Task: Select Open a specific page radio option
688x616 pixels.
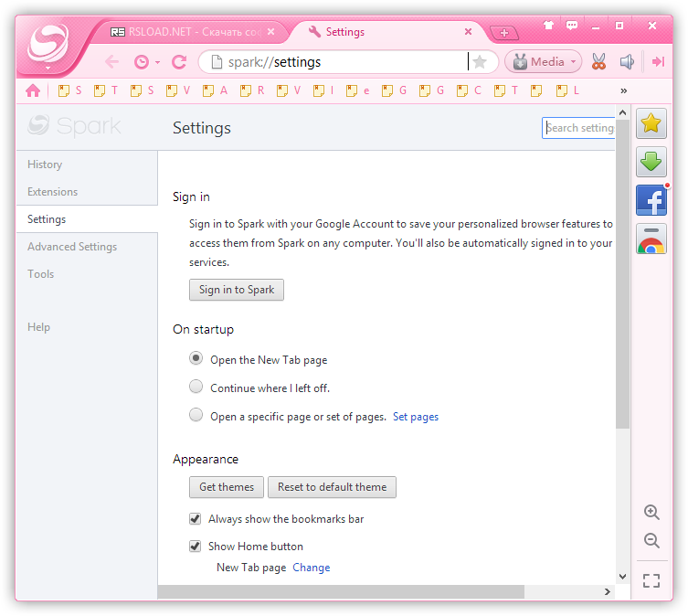Action: tap(196, 414)
